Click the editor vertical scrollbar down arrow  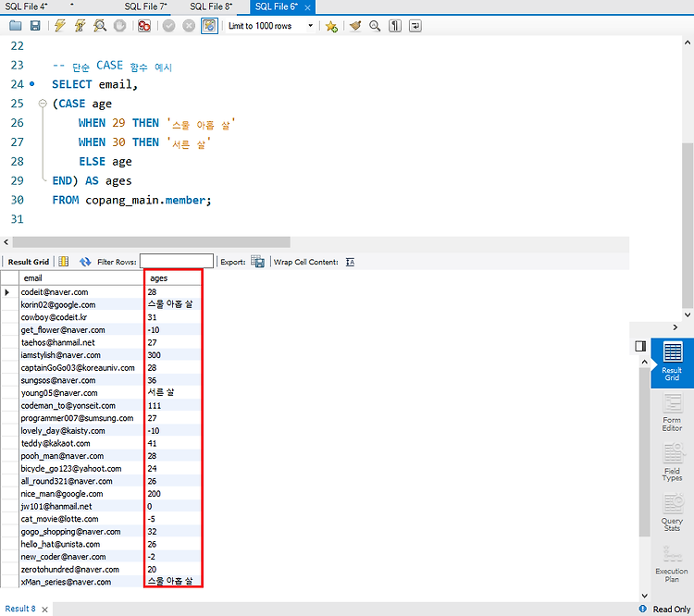[x=688, y=315]
